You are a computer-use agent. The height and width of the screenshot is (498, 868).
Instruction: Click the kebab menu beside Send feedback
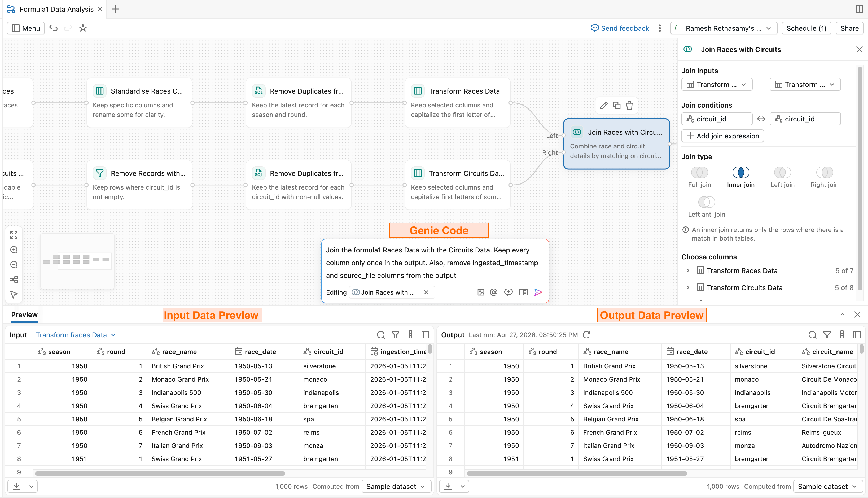click(x=660, y=28)
